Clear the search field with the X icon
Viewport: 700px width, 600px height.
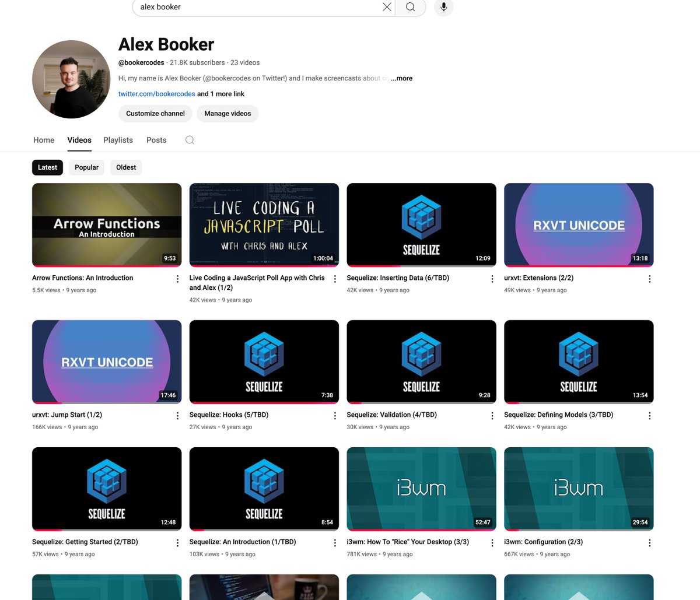387,7
